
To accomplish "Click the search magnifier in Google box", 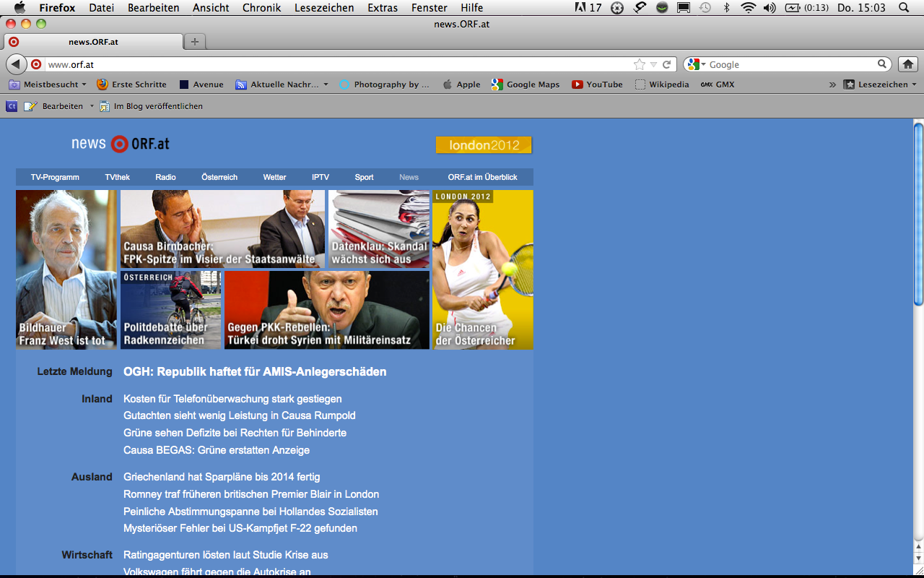I will 882,64.
